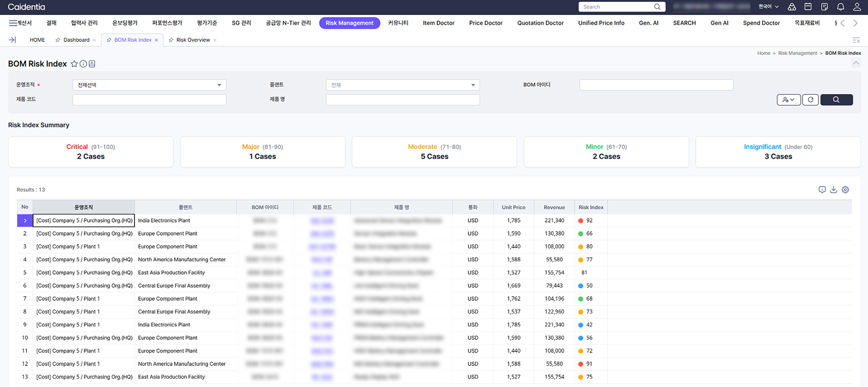This screenshot has width=868, height=387.
Task: Click the info icon beside BOM Risk Index
Action: (x=83, y=64)
